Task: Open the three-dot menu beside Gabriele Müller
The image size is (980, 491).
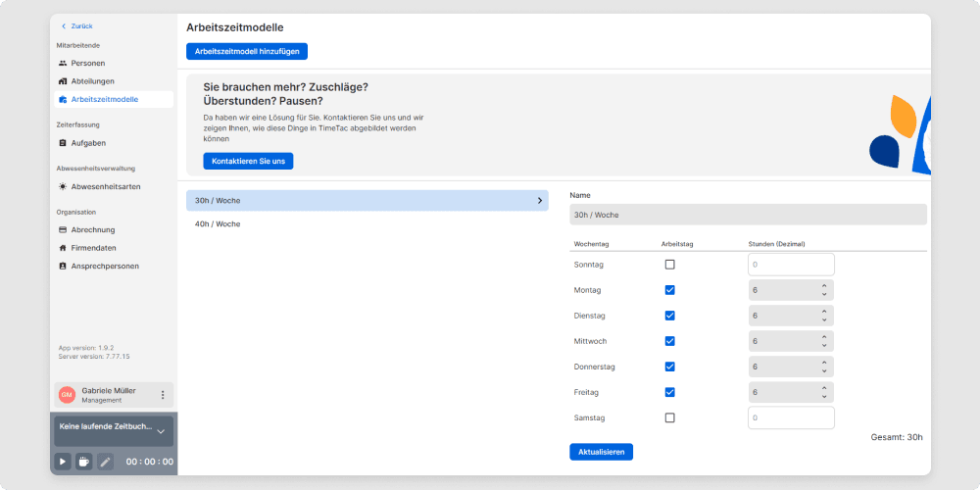Action: pos(163,395)
